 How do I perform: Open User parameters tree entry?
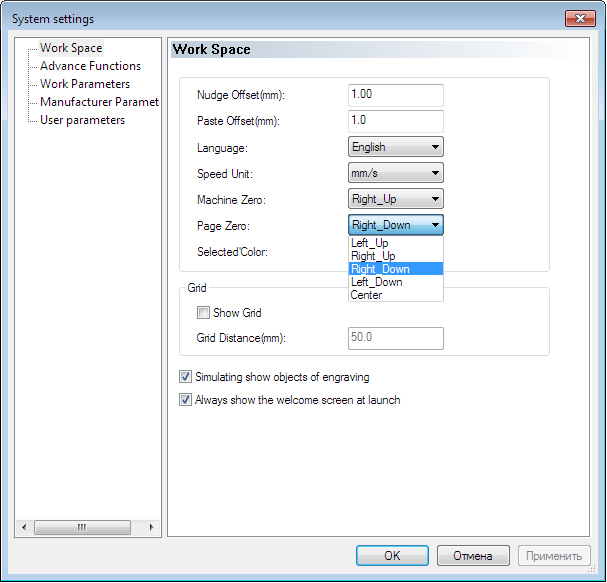(x=82, y=120)
